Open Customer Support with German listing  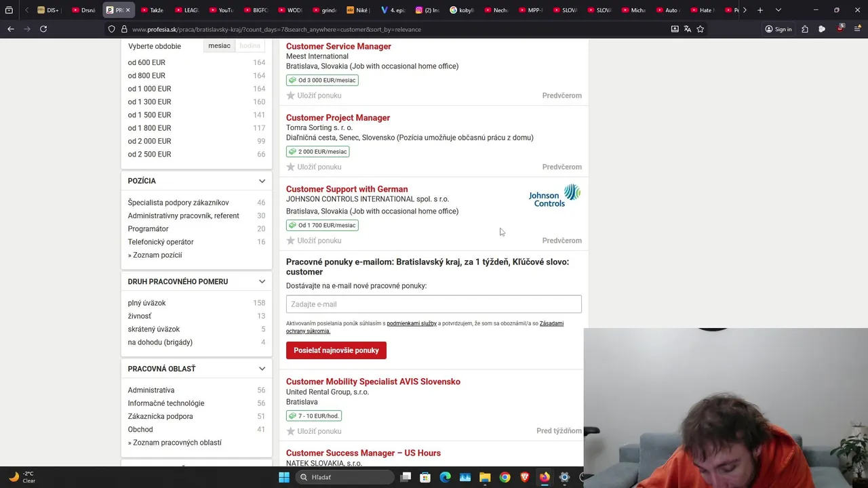[347, 189]
